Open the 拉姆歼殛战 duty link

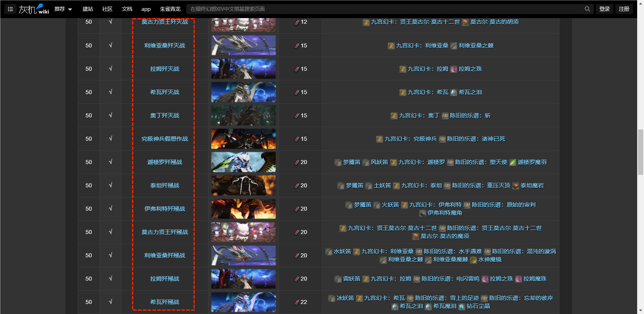[165, 279]
